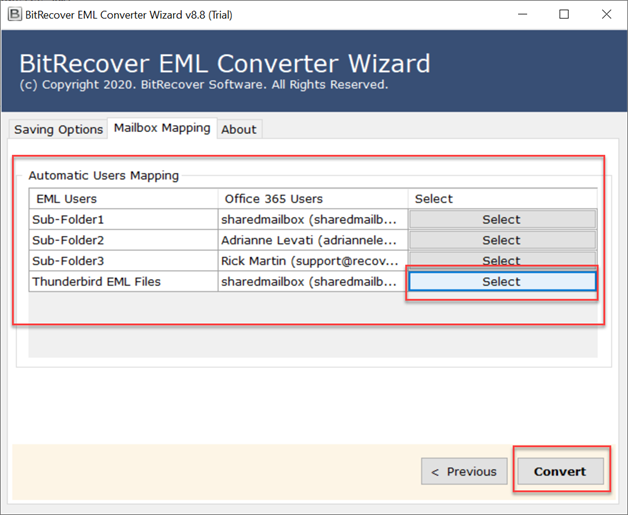Maximize the EML Converter Wizard window

[x=564, y=14]
